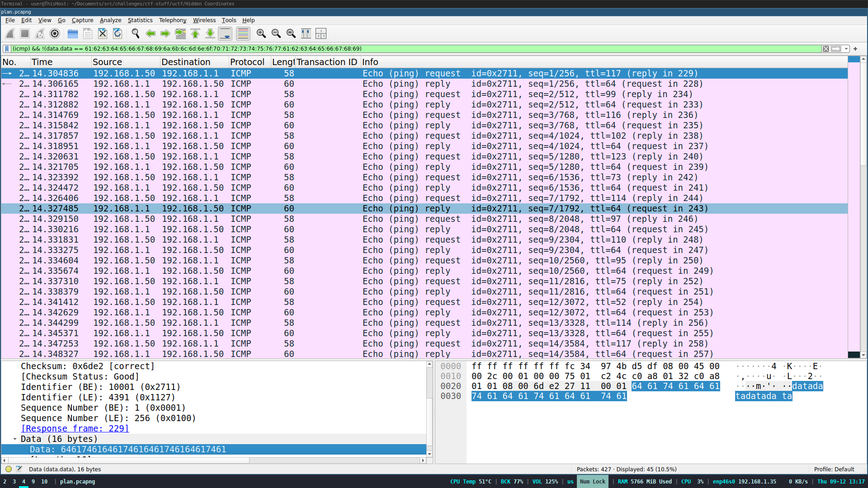
Task: Sort by Protocol column header
Action: pyautogui.click(x=250, y=62)
